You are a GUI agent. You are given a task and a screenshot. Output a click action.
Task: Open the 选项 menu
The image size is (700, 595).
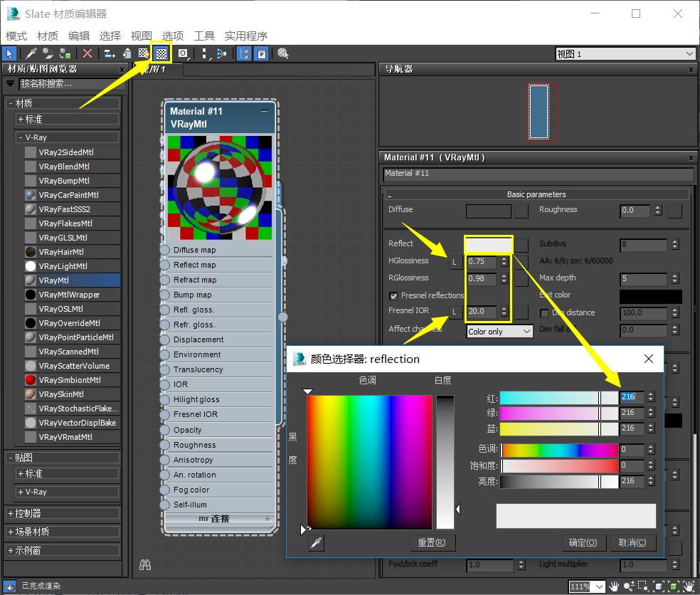point(172,36)
